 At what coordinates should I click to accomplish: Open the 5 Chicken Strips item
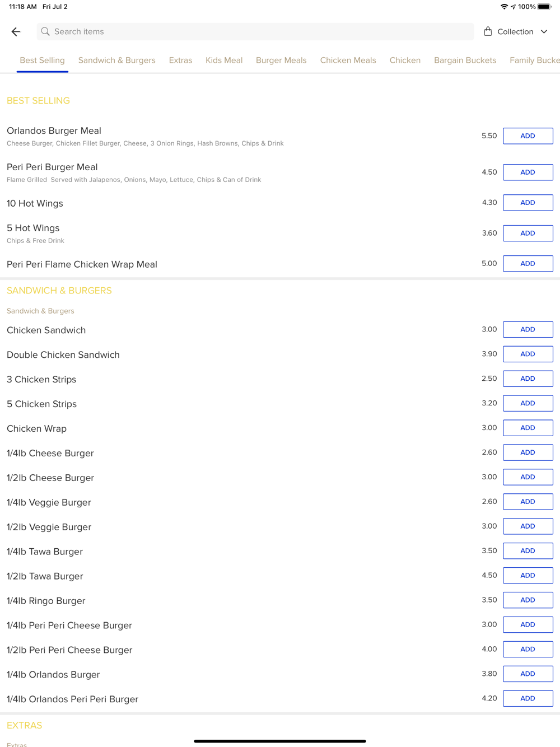pos(41,404)
